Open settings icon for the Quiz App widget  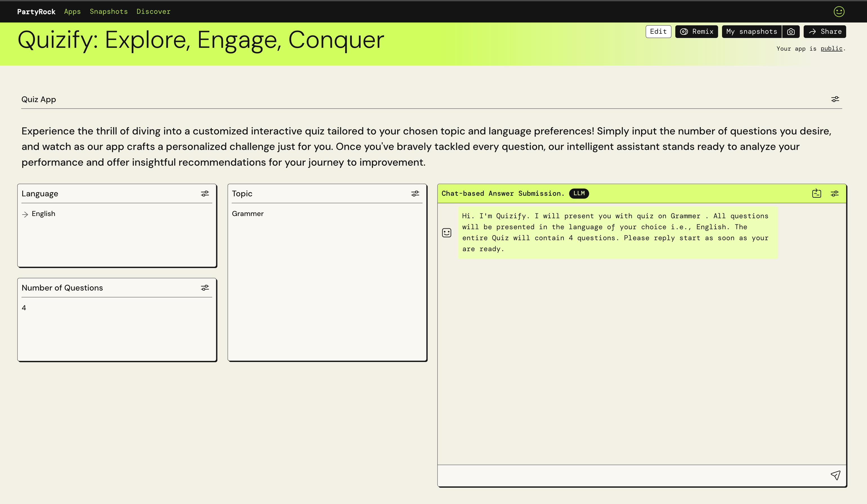[835, 99]
